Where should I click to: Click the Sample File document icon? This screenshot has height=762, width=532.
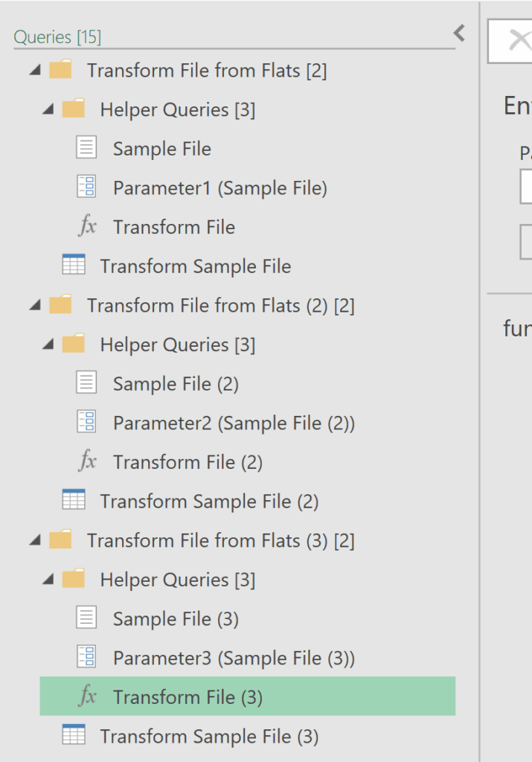coord(87,147)
